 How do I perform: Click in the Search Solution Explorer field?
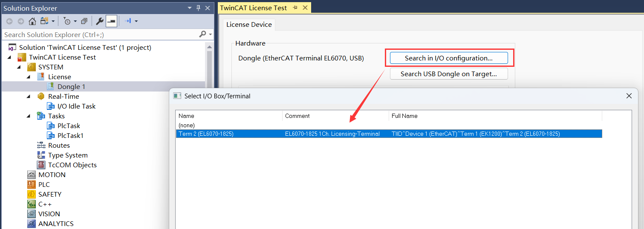101,34
